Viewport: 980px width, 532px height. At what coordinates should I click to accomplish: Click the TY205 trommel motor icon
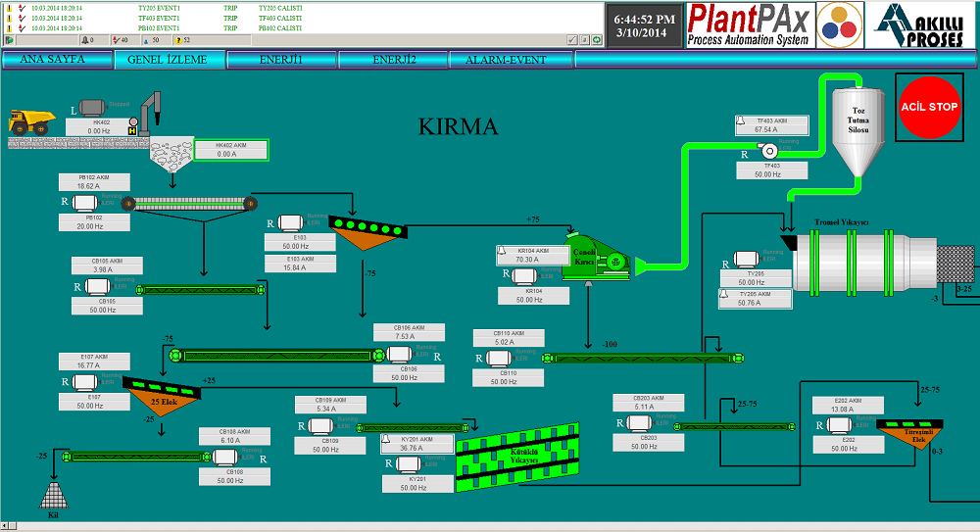click(748, 259)
